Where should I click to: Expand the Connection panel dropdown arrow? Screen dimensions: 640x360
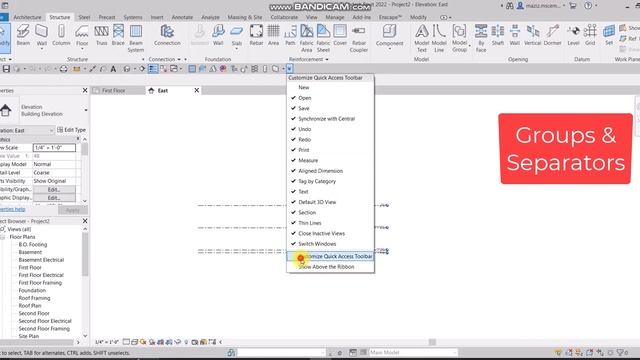pyautogui.click(x=179, y=60)
